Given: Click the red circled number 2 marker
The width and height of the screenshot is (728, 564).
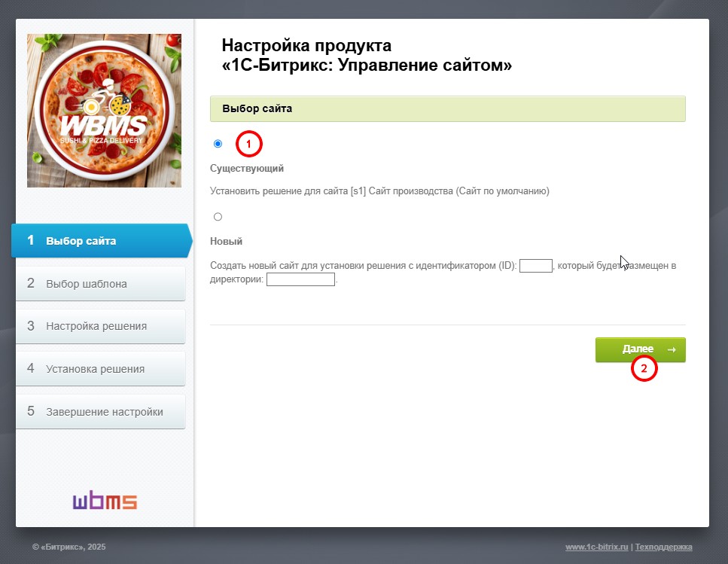Looking at the screenshot, I should pos(644,368).
